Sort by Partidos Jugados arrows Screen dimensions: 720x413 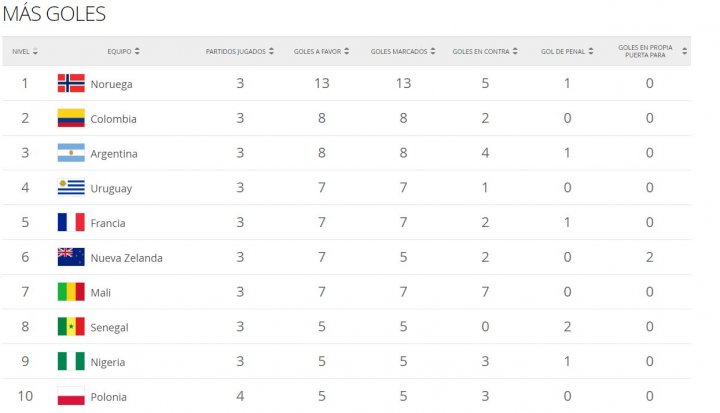tap(271, 51)
